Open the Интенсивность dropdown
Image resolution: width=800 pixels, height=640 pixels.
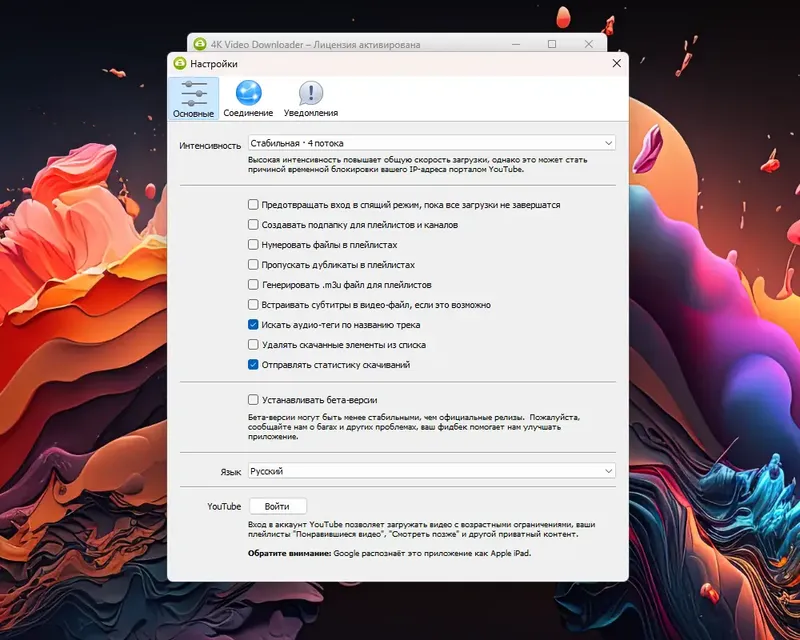tap(430, 142)
